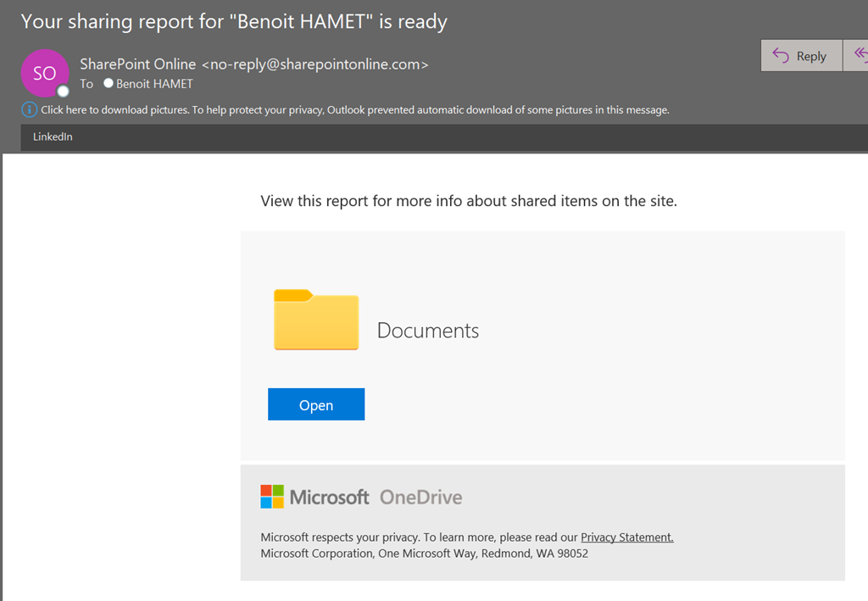Click the blue info icon in notification bar

coord(29,109)
